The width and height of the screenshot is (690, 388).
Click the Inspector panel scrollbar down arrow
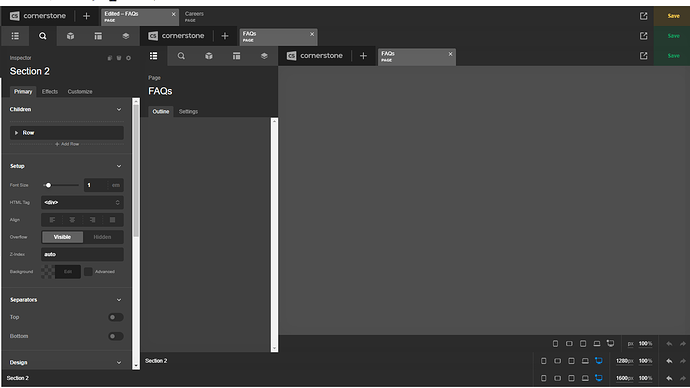(x=136, y=366)
